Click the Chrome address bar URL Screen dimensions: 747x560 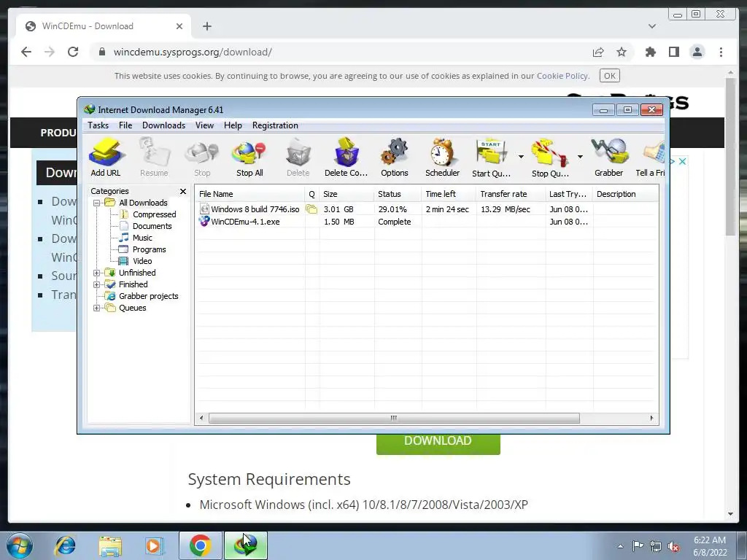coord(193,52)
